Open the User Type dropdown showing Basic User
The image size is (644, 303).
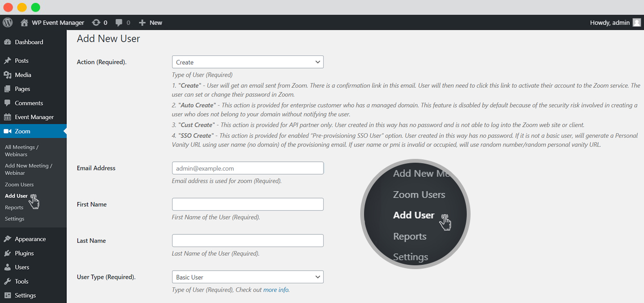tap(247, 277)
